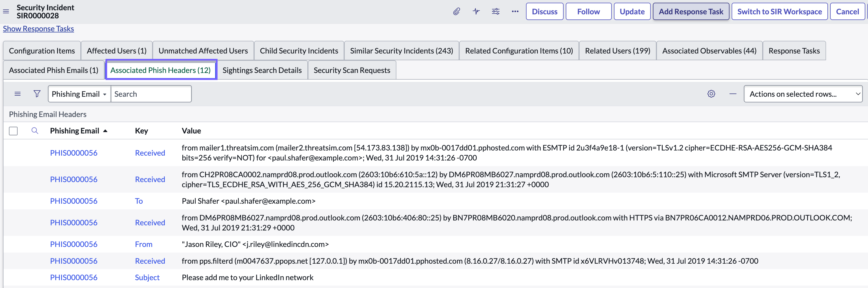The image size is (868, 288).
Task: Select Associated Phish Headers (12) tab
Action: pos(161,70)
